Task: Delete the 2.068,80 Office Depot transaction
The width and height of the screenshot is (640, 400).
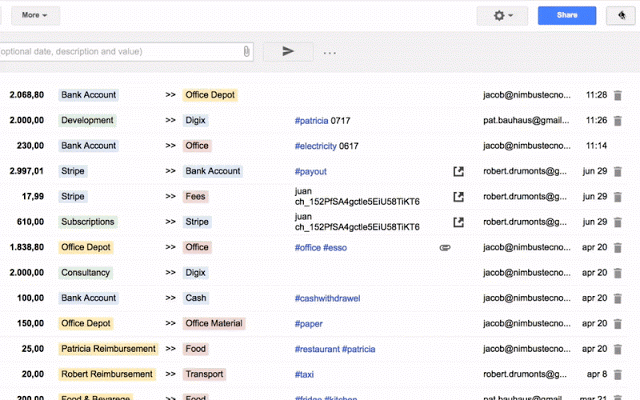Action: tap(617, 95)
